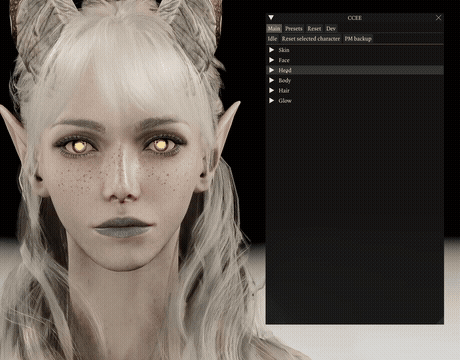Click the PM backup button

pyautogui.click(x=358, y=39)
